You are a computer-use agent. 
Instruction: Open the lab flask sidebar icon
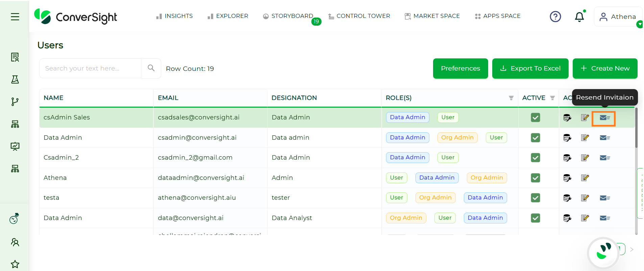point(15,79)
